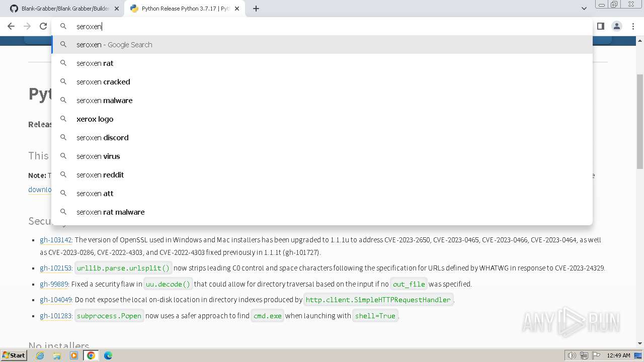Screen dimensions: 644x362
Task: Close the Python Release tab
Action: click(x=238, y=9)
